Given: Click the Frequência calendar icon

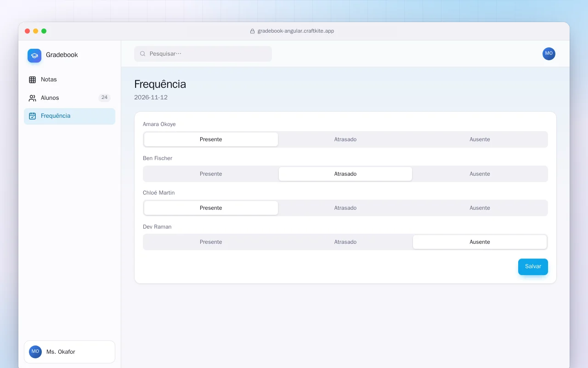Looking at the screenshot, I should click(x=32, y=116).
